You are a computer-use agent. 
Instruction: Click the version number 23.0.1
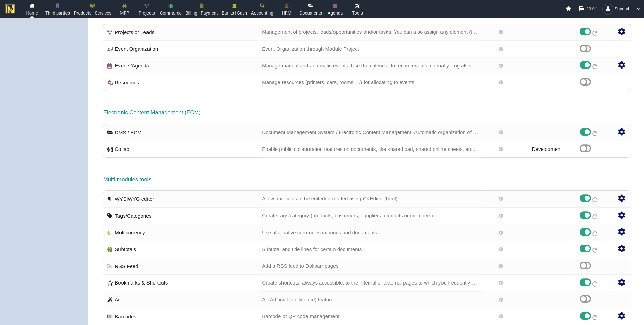coord(592,9)
